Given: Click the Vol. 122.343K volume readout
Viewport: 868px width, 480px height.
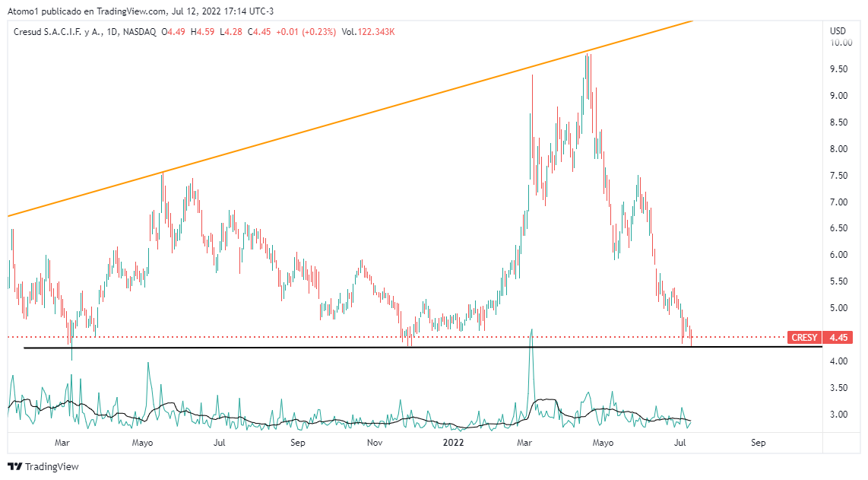Looking at the screenshot, I should point(369,31).
